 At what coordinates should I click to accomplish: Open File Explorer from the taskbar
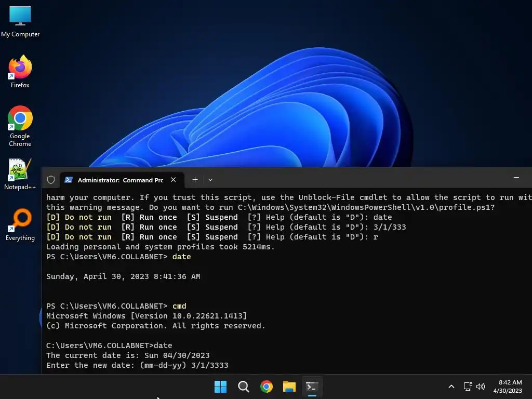[289, 387]
